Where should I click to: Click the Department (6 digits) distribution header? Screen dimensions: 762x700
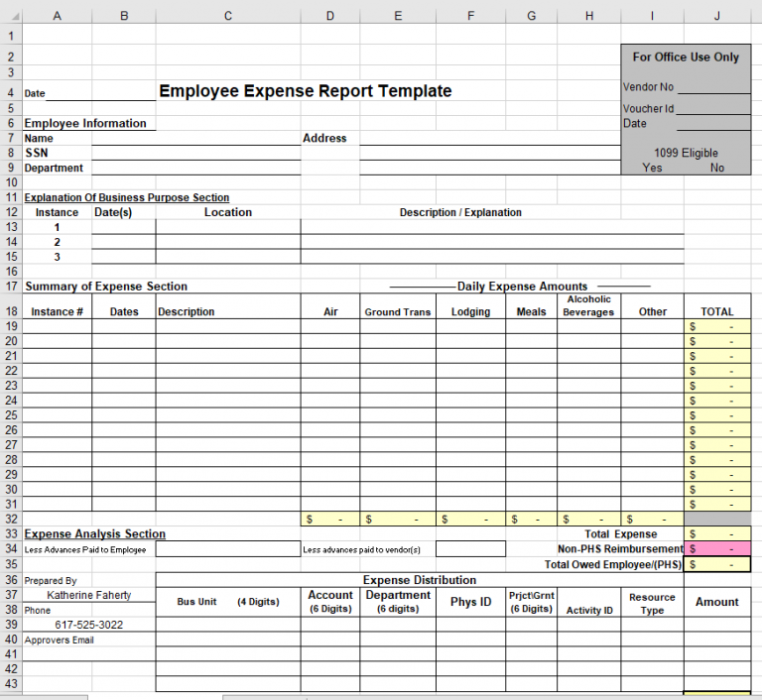[x=398, y=602]
